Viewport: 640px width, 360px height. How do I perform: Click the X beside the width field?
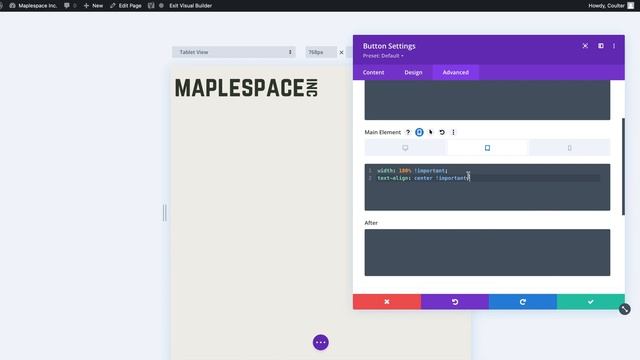point(341,52)
